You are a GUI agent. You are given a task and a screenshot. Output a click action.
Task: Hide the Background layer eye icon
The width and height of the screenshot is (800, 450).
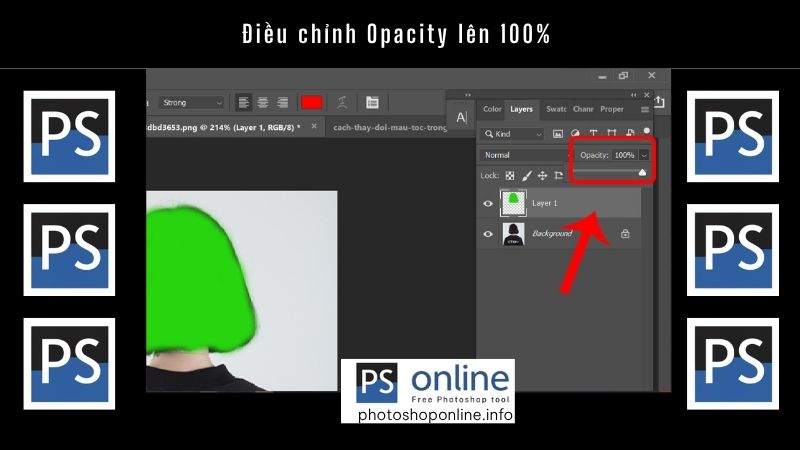click(488, 234)
